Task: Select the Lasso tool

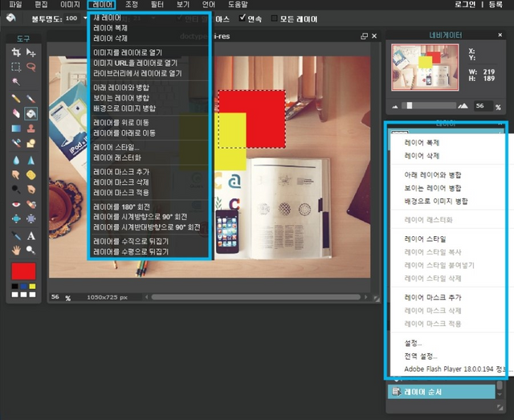Action: point(31,67)
